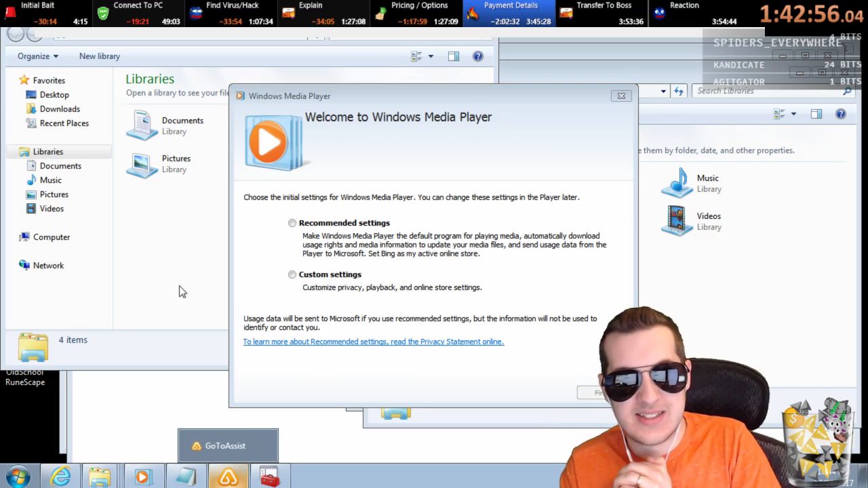Refresh the rear Libraries window address bar
Image resolution: width=868 pixels, height=488 pixels.
[679, 91]
